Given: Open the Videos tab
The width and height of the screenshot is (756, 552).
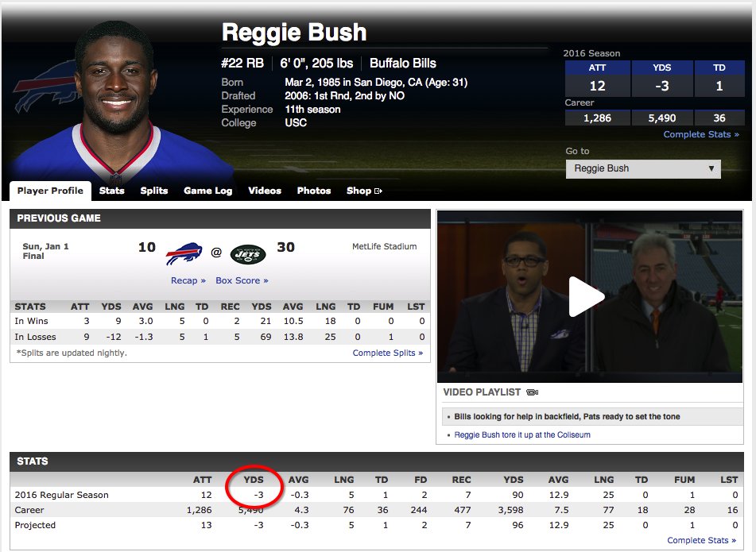Looking at the screenshot, I should tap(265, 191).
